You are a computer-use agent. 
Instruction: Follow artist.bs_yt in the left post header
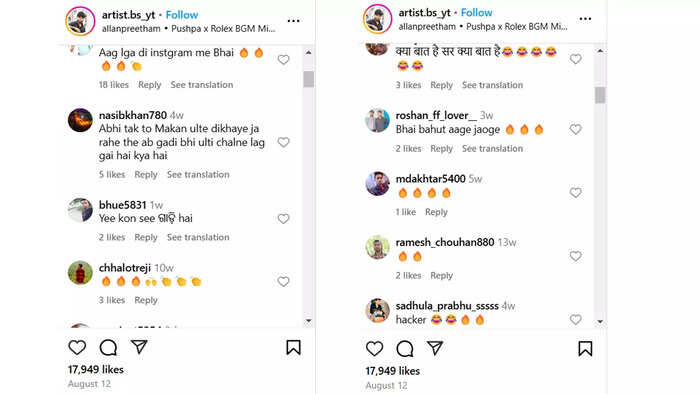pyautogui.click(x=182, y=15)
